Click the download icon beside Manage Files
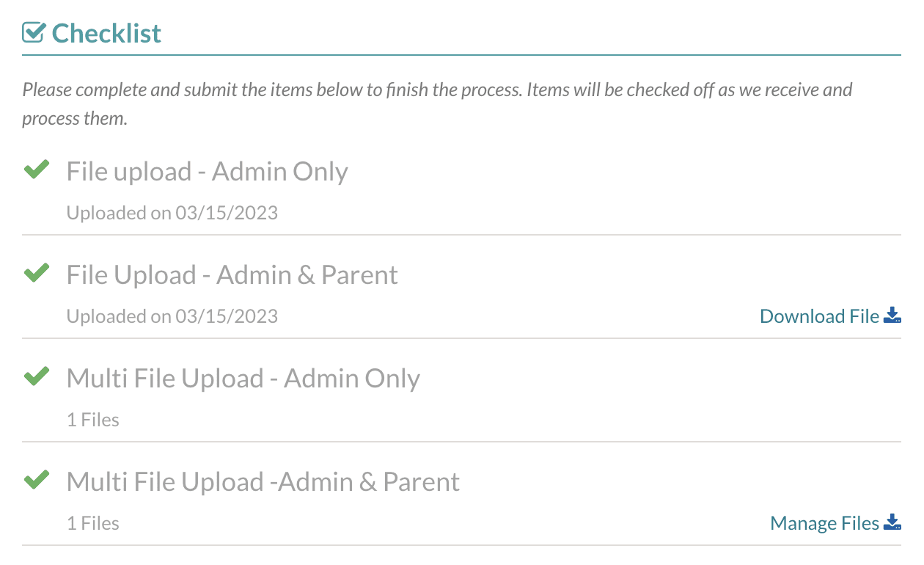Viewport: 924px width, 565px height. (x=892, y=523)
